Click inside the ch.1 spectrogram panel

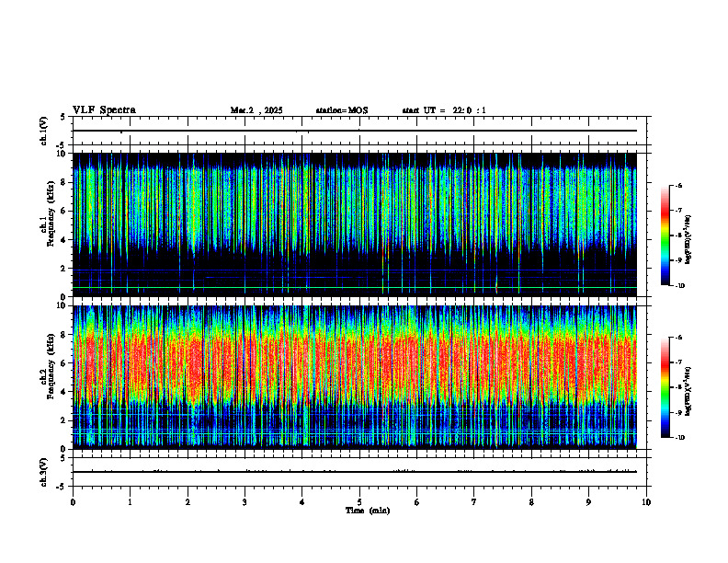click(355, 224)
